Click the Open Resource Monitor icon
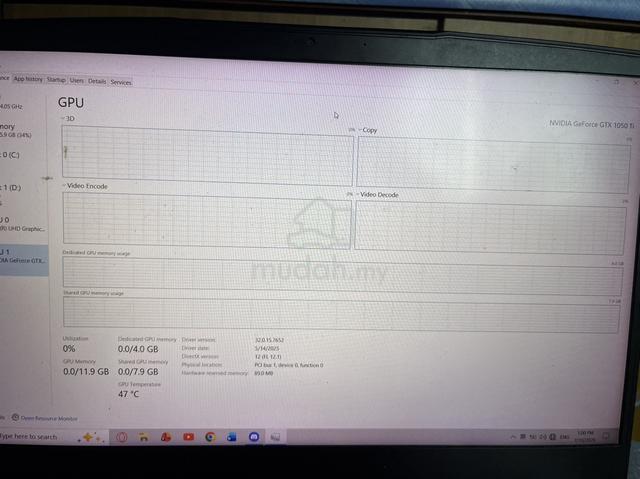 (15, 417)
